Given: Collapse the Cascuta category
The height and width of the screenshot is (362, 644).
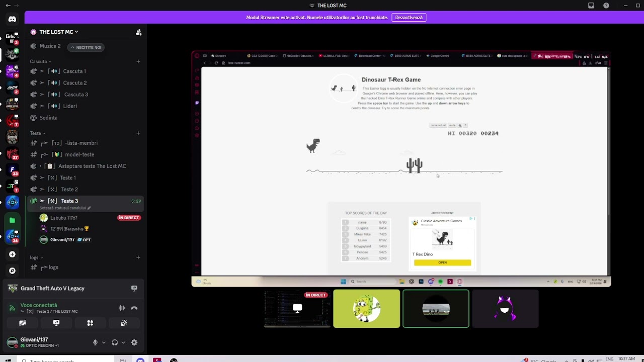Looking at the screenshot, I should tap(40, 61).
